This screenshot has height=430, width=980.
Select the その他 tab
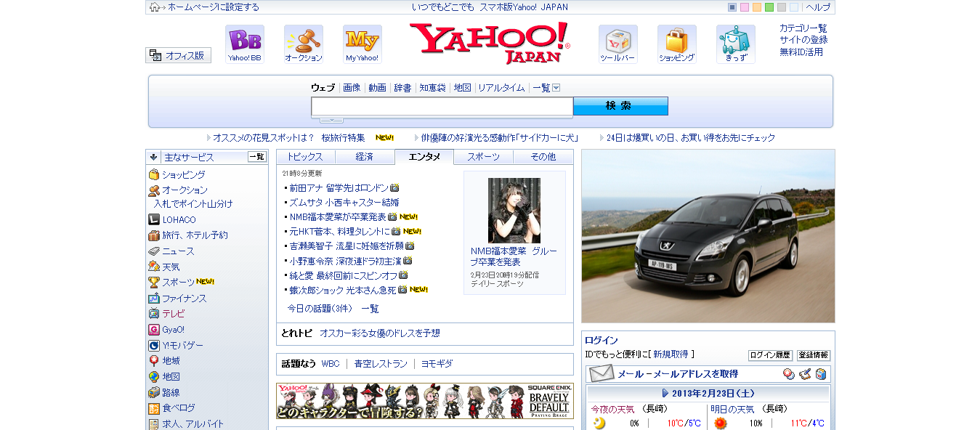[543, 157]
